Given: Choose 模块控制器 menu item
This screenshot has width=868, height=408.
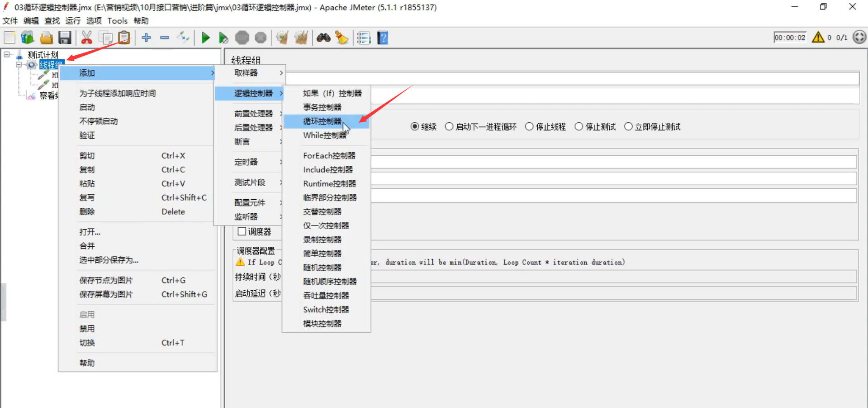Looking at the screenshot, I should 326,324.
